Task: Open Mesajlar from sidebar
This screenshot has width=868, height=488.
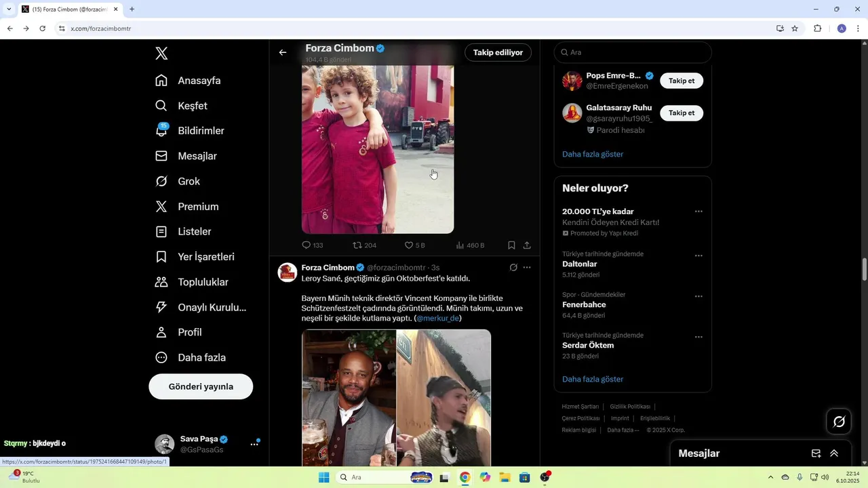Action: (186, 156)
